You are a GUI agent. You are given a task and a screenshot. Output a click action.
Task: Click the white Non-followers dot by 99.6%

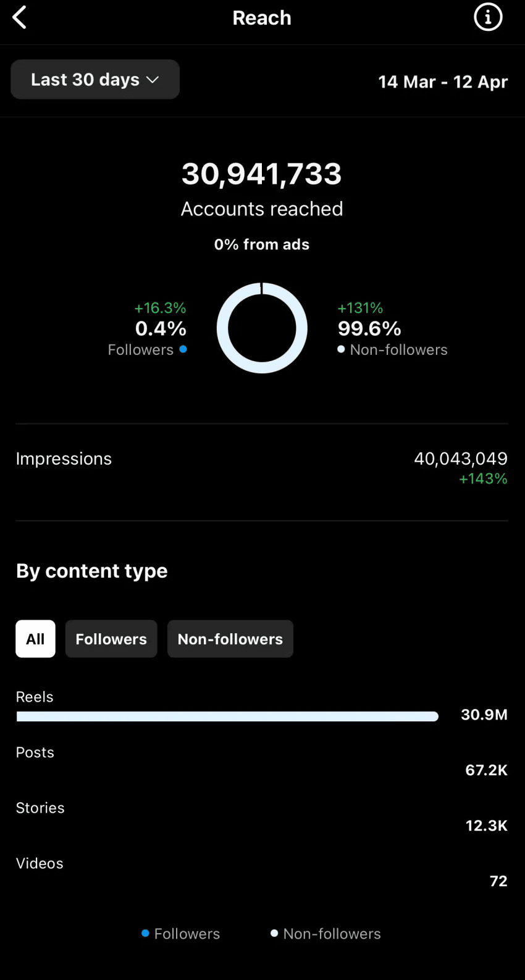341,349
